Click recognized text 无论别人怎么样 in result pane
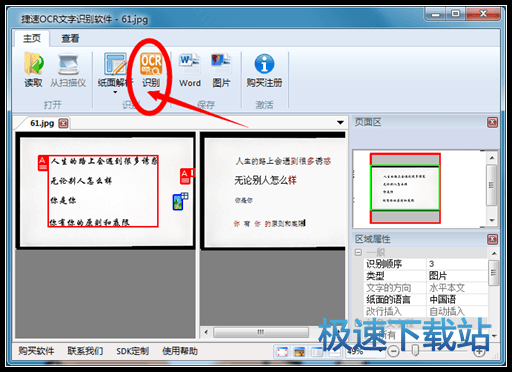This screenshot has height=372, width=512. click(x=265, y=180)
